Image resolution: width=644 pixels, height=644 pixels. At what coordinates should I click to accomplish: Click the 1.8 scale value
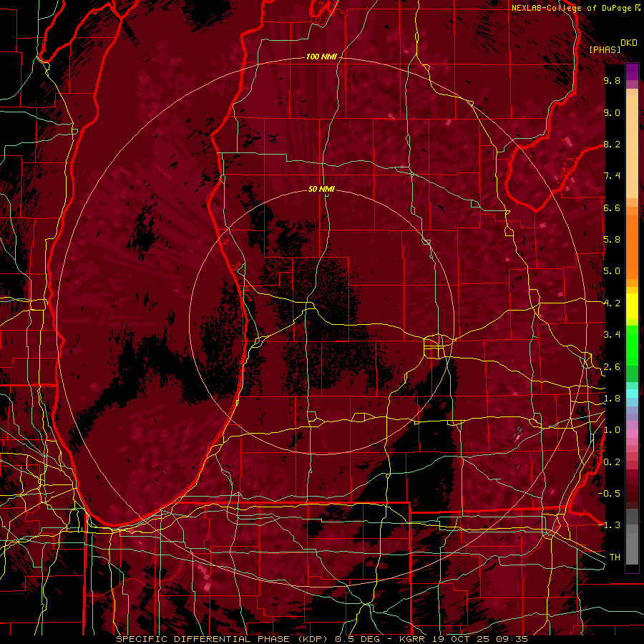pos(612,399)
